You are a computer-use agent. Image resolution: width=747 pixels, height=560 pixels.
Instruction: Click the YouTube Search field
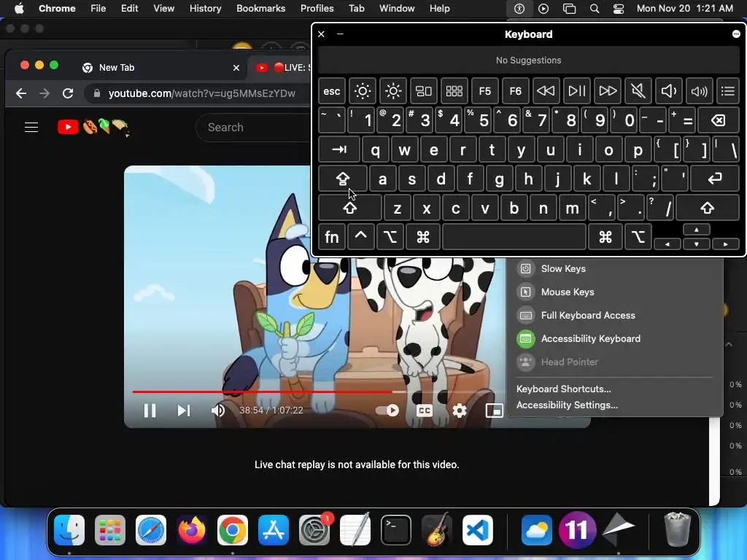[253, 127]
